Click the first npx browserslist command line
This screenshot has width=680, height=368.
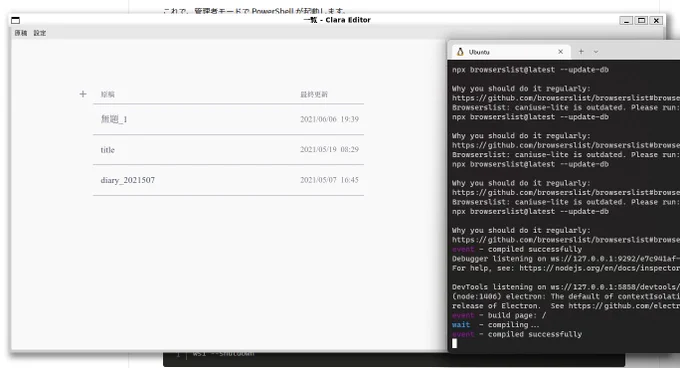point(530,70)
